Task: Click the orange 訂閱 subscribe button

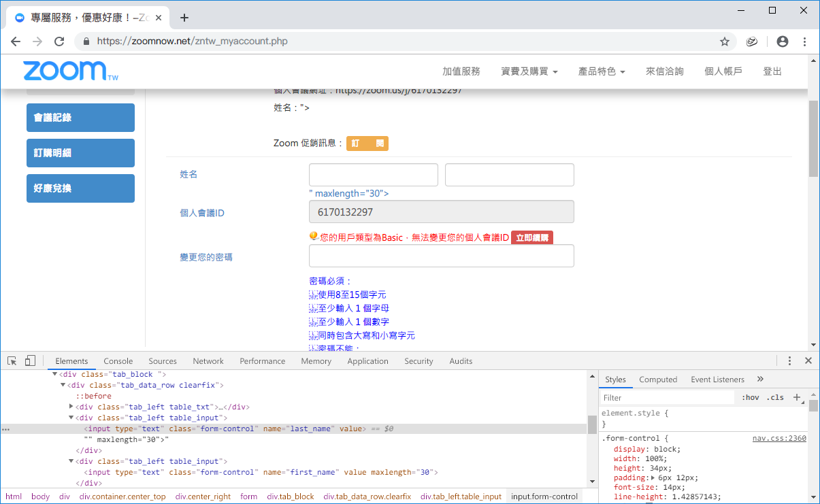Action: tap(367, 144)
